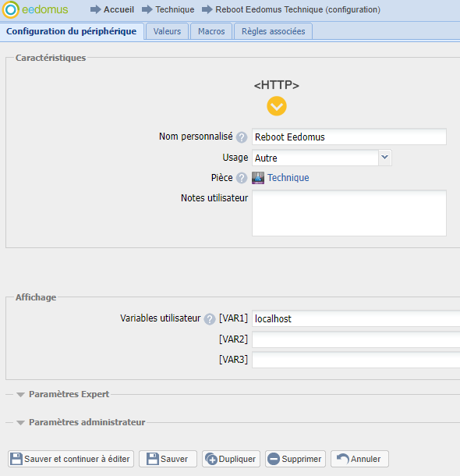This screenshot has width=460, height=476.
Task: Open the Usage dropdown arrow
Action: (385, 158)
